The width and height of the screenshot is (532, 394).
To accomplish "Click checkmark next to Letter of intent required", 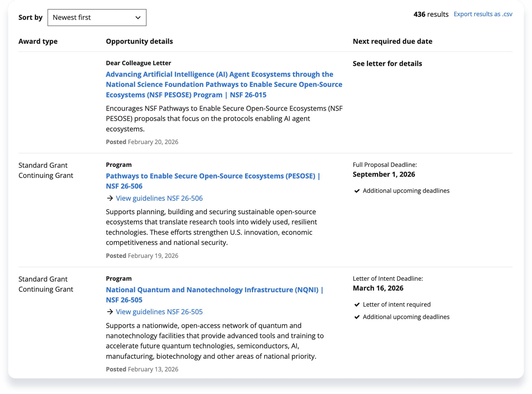I will tap(357, 305).
